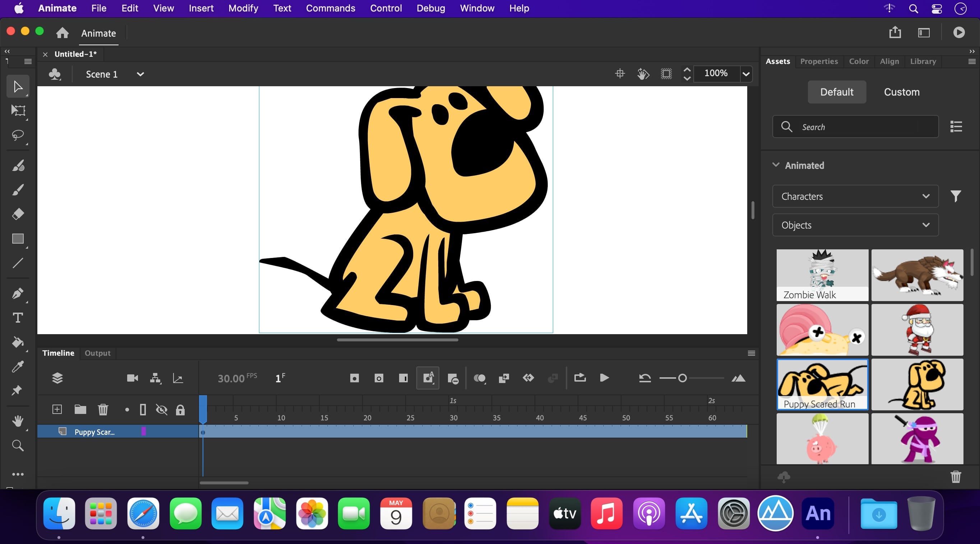Expand the Objects dropdown
980x544 pixels.
855,225
